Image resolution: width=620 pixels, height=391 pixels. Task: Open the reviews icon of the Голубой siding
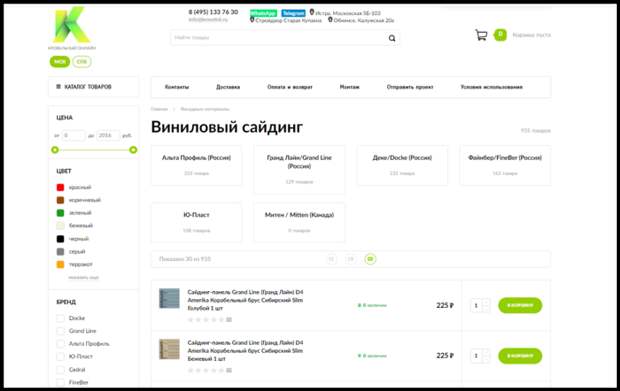click(229, 319)
